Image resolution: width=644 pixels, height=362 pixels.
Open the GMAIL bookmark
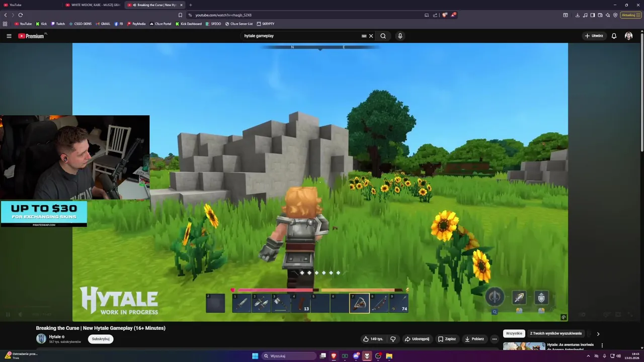103,24
